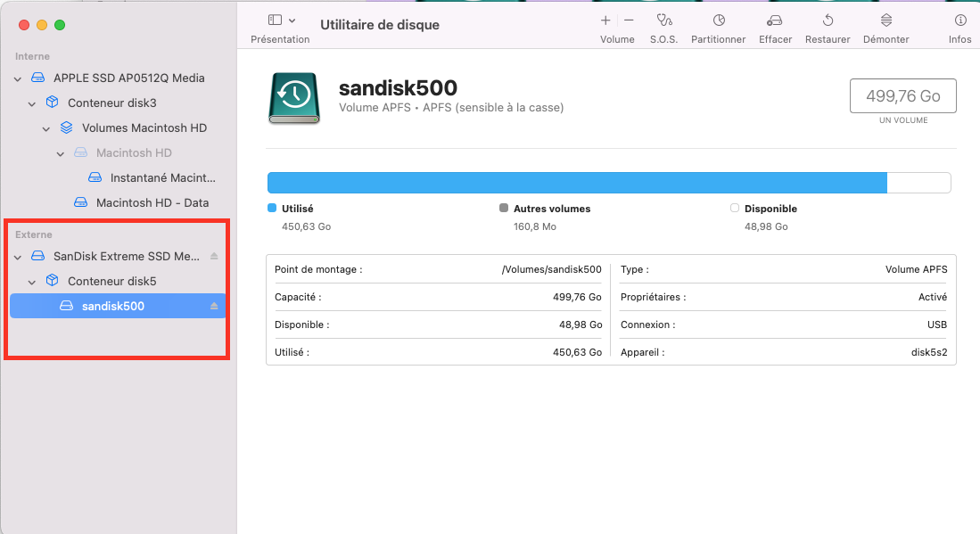Click the Disponible 48,98 Go table value
Viewport: 980px width, 534px height.
click(581, 325)
